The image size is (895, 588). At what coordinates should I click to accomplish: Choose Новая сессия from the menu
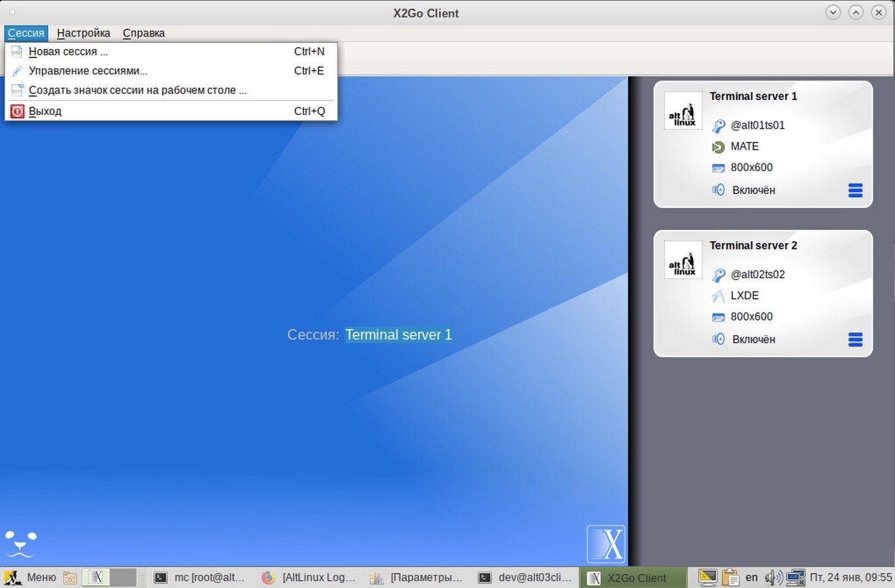coord(171,52)
